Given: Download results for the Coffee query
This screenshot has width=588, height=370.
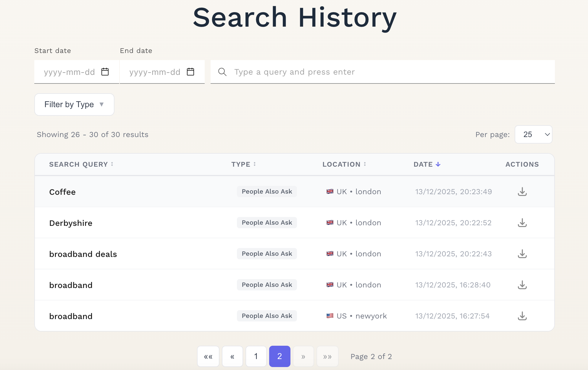Looking at the screenshot, I should pos(522,192).
